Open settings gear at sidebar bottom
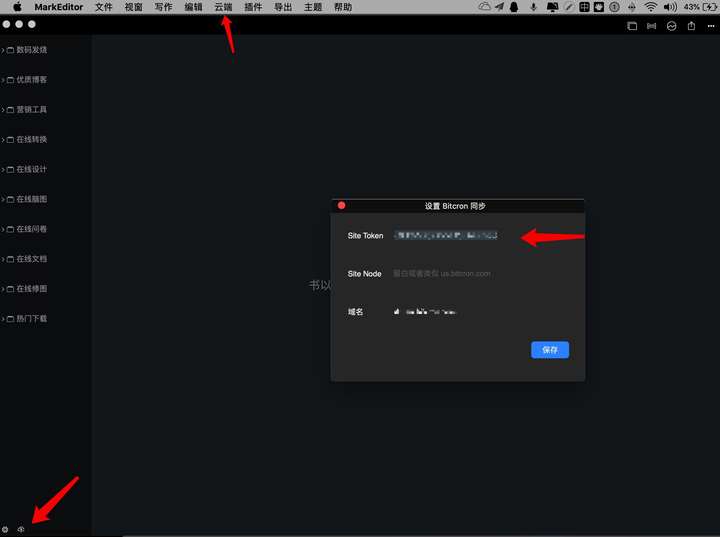This screenshot has width=720, height=537. coord(5,530)
